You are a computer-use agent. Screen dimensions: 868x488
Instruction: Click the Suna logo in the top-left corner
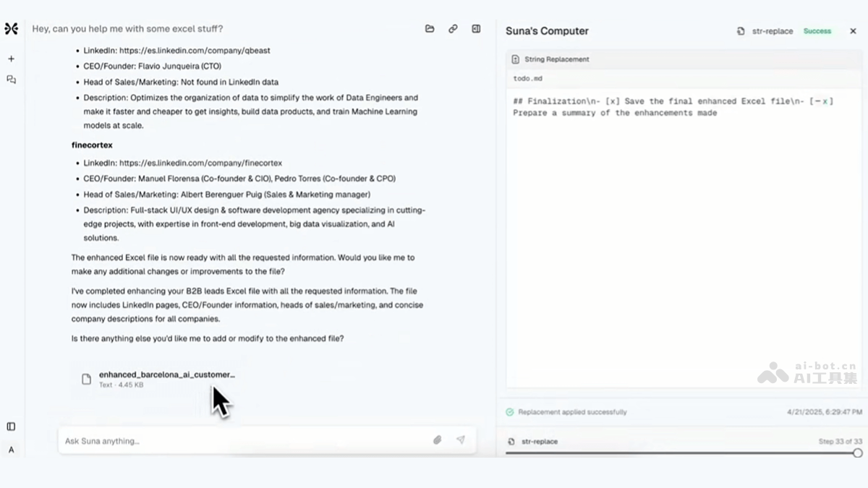pos(11,28)
